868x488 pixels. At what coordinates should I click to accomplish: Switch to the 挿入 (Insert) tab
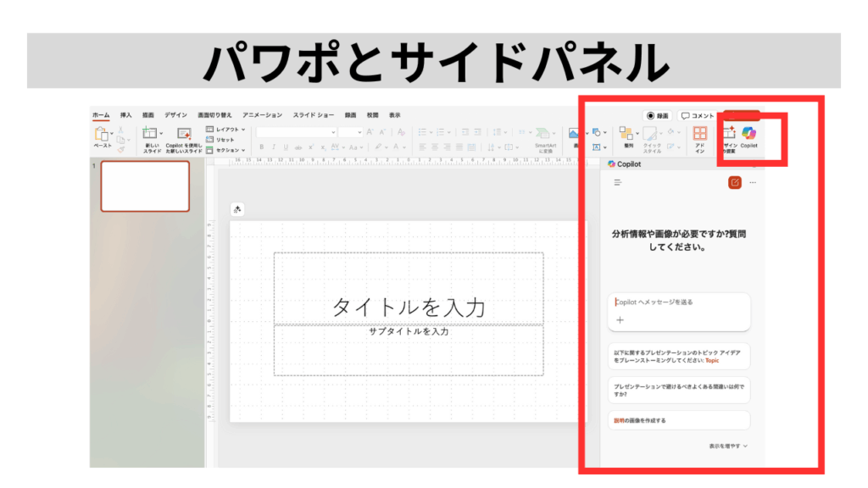125,115
